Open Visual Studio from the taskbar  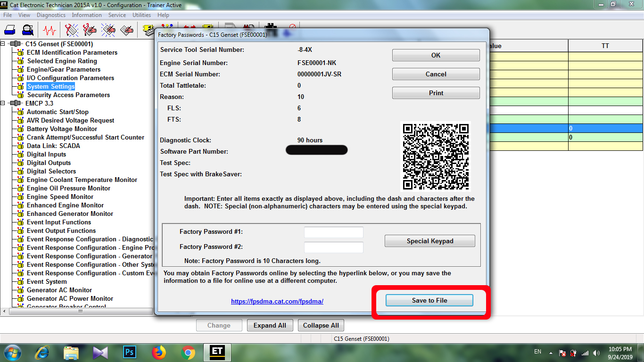coord(100,352)
